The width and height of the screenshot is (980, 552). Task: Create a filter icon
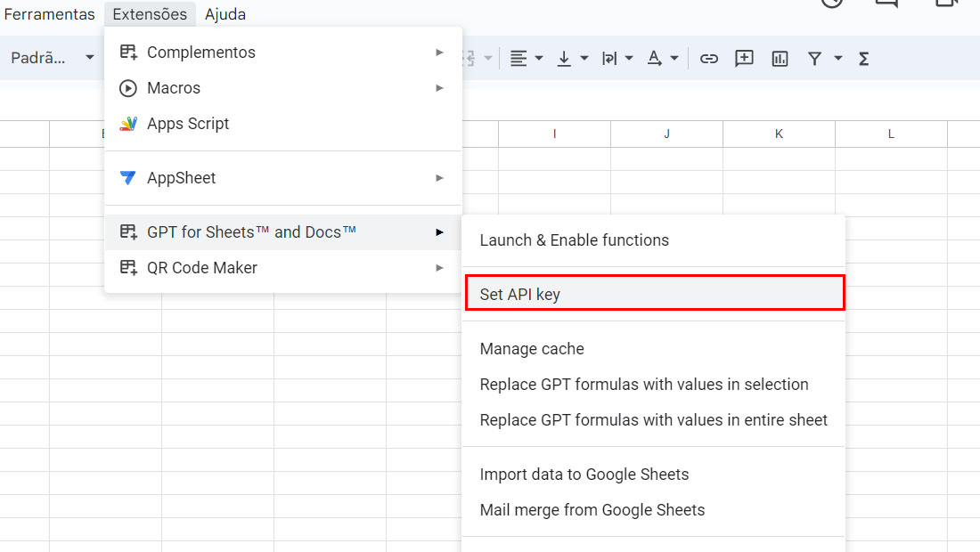(x=814, y=59)
